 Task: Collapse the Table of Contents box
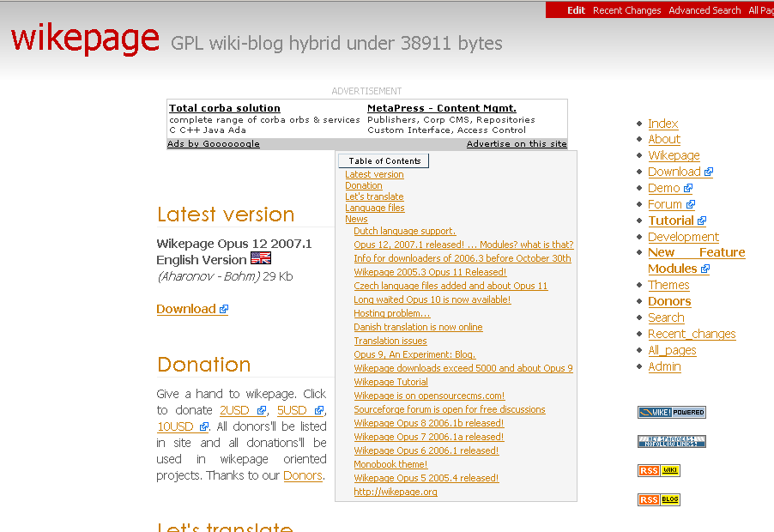pos(384,161)
